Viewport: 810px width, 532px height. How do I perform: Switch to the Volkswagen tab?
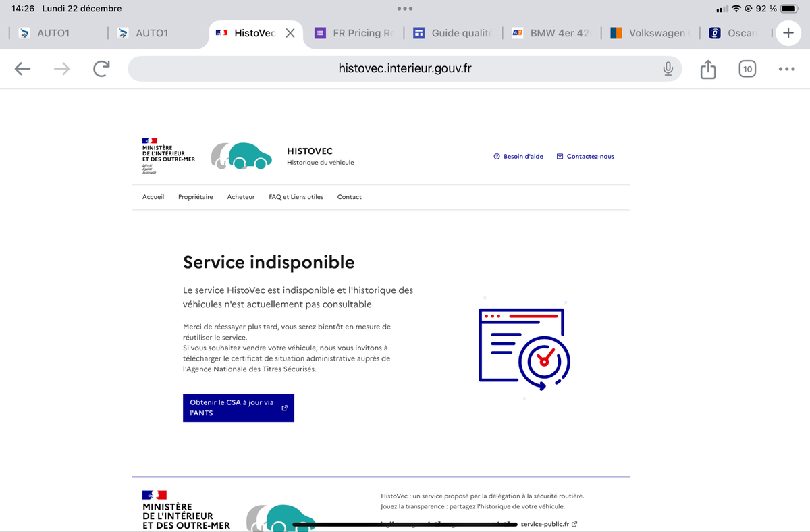tap(651, 33)
